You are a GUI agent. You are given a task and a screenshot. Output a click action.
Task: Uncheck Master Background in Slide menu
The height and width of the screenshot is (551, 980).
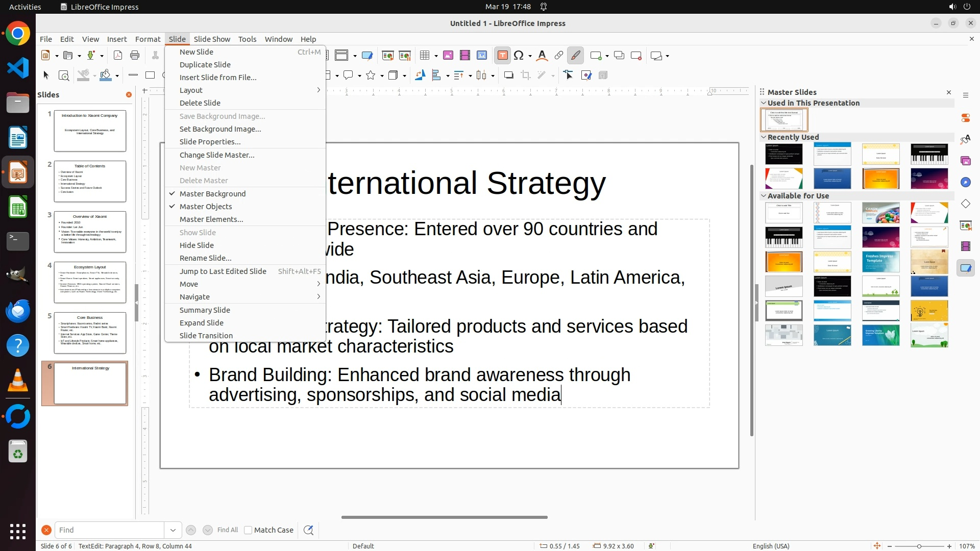click(x=212, y=194)
